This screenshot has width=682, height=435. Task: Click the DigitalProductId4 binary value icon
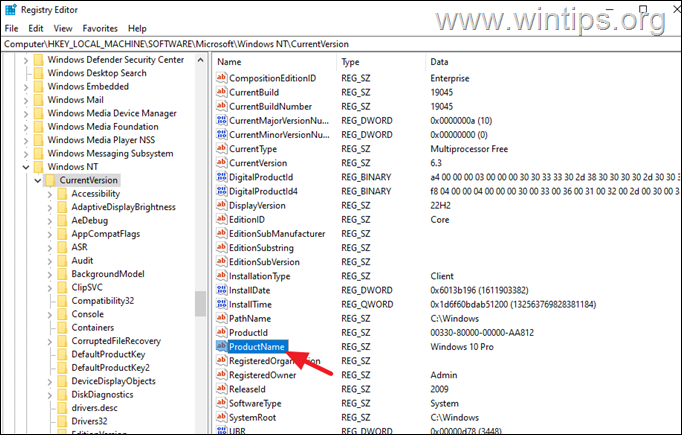click(221, 191)
